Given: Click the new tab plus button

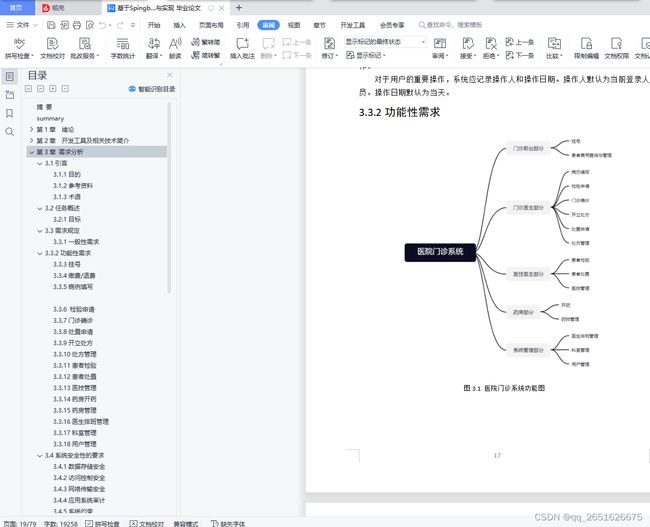Looking at the screenshot, I should (238, 7).
